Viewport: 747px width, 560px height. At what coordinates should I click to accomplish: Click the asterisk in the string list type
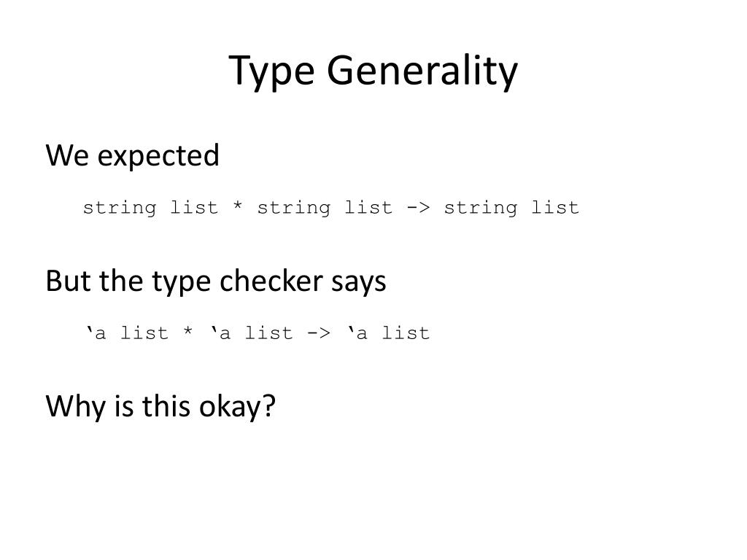[238, 206]
